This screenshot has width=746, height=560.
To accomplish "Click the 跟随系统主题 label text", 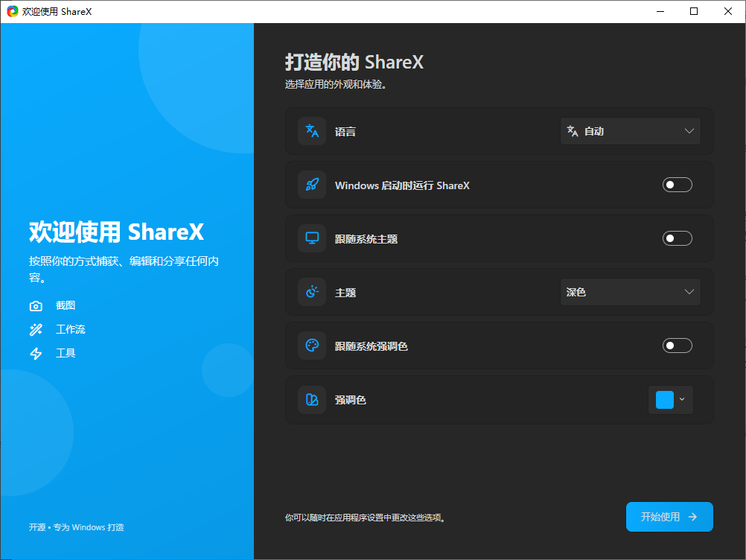I will click(366, 239).
